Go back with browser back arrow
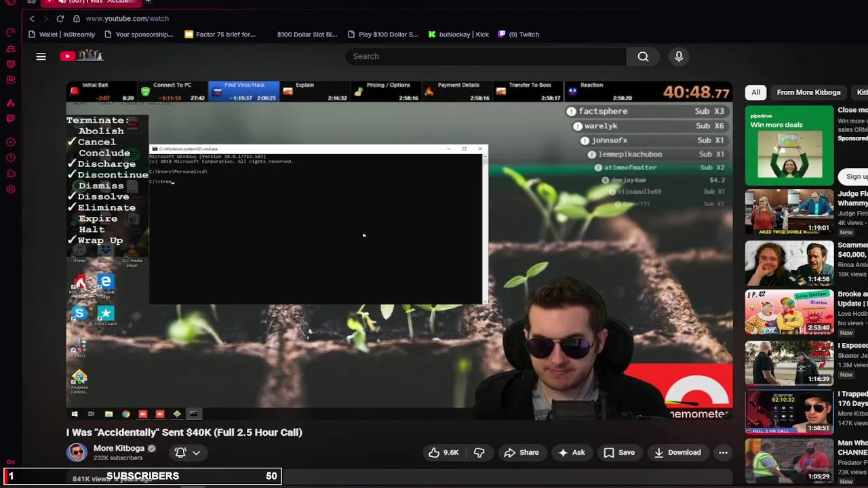The width and height of the screenshot is (868, 488). pos(32,18)
